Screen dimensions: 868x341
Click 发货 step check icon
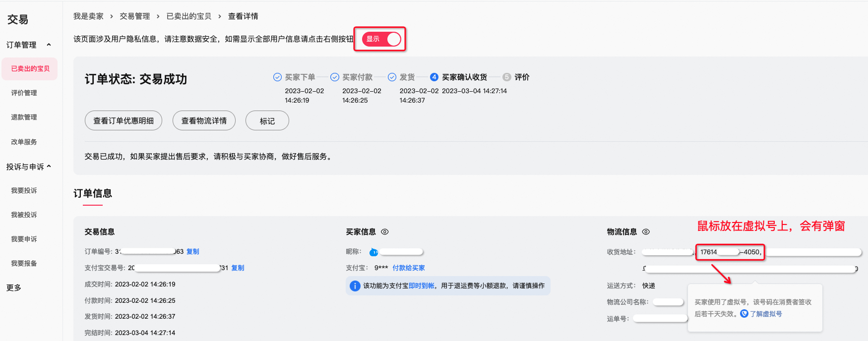(x=392, y=77)
